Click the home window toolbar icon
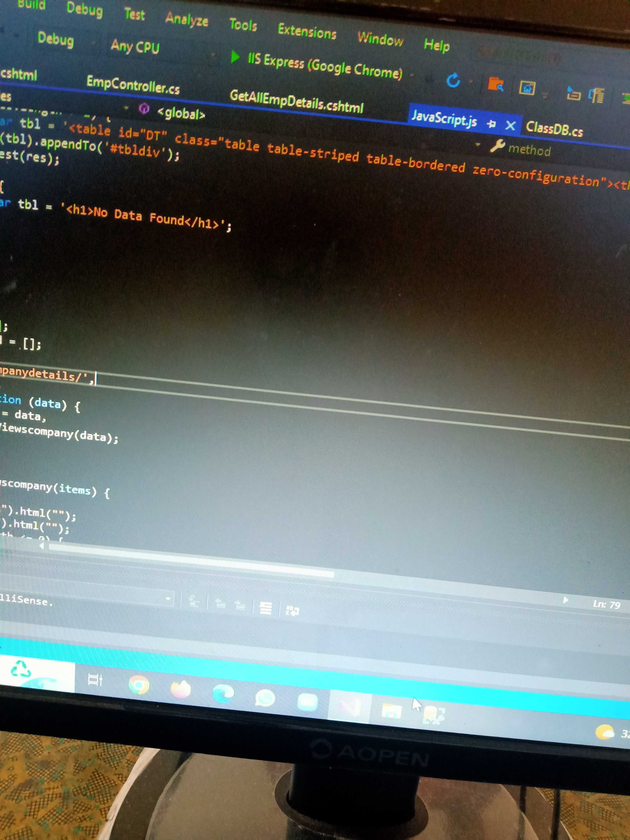Screen dimensions: 630x840 (x=527, y=88)
